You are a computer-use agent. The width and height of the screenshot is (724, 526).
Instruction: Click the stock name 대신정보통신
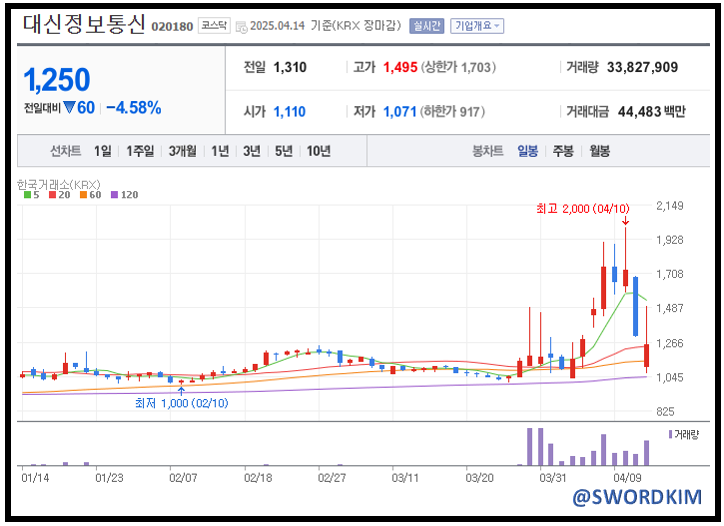coord(84,24)
